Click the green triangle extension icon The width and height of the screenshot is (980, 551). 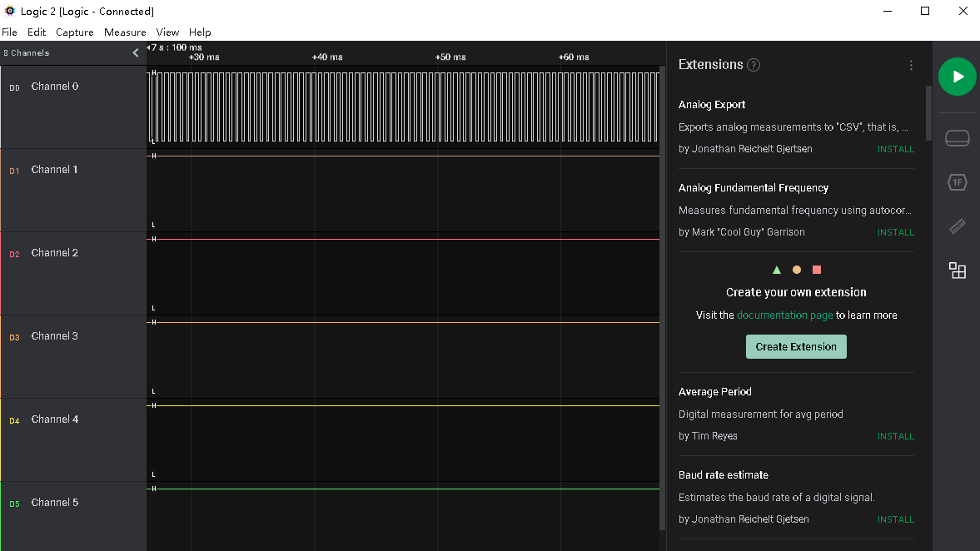pos(776,270)
